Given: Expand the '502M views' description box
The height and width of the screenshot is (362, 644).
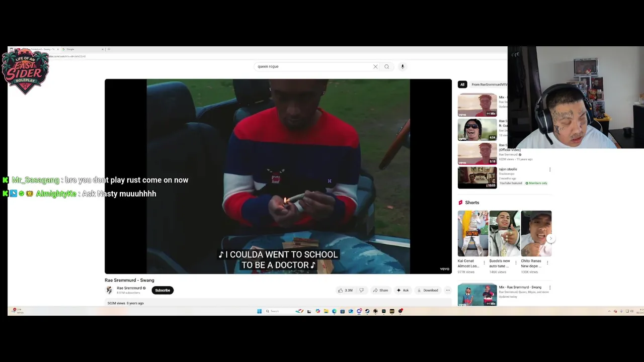Looking at the screenshot, I should [x=278, y=303].
